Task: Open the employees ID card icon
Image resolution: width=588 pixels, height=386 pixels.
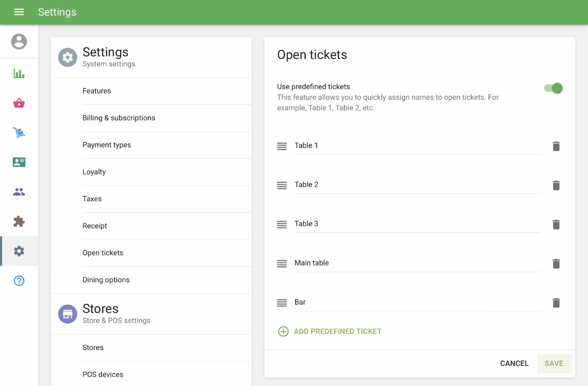Action: [19, 162]
